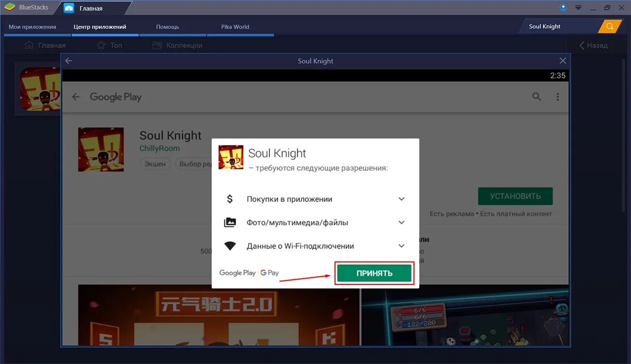The image size is (631, 364).
Task: Expand the Фото/мультимедиа/файлы permission
Action: tap(401, 222)
